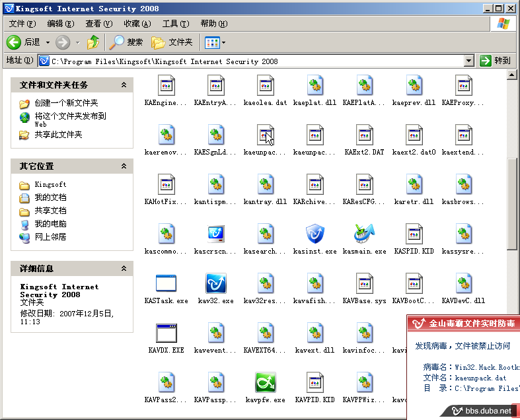Image resolution: width=520 pixels, height=420 pixels.
Task: Select the kaeolea.dat file icon
Action: pos(266,85)
